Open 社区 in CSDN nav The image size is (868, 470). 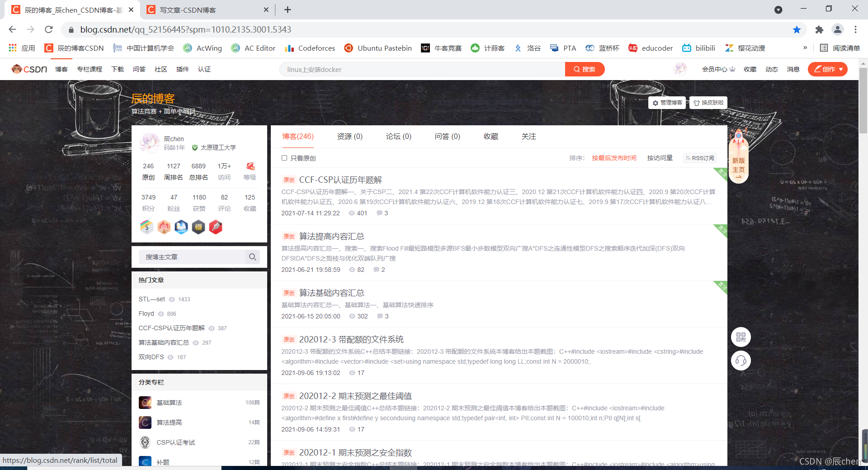coord(161,69)
